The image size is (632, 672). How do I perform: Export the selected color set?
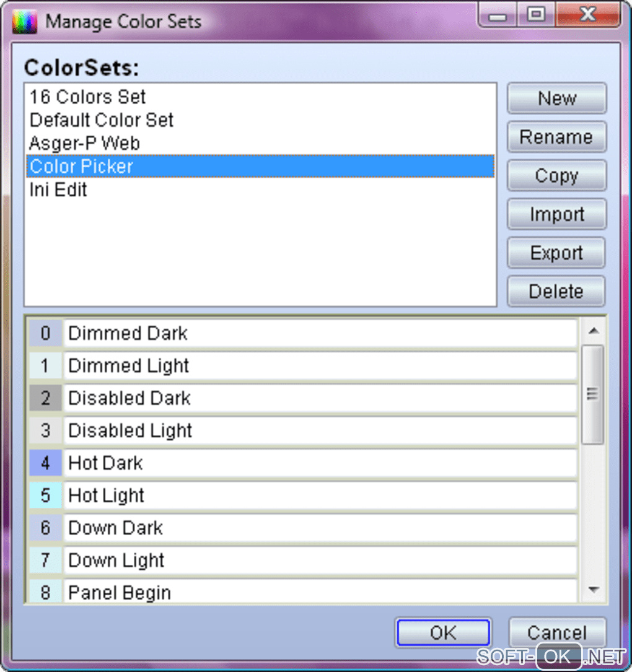click(x=556, y=253)
